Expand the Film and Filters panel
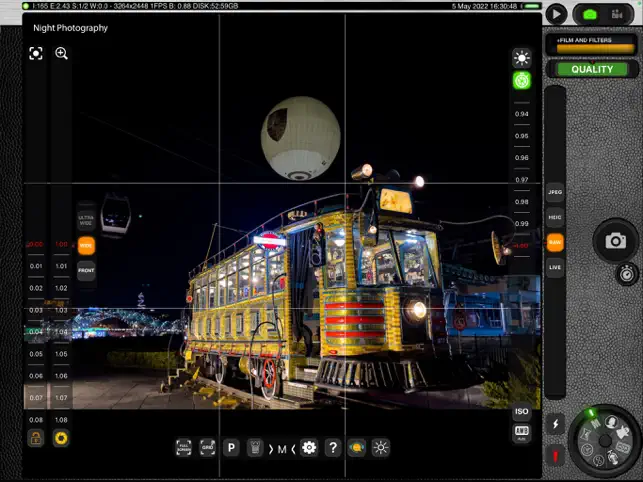Screen dimensions: 643x482 pyautogui.click(x=594, y=45)
